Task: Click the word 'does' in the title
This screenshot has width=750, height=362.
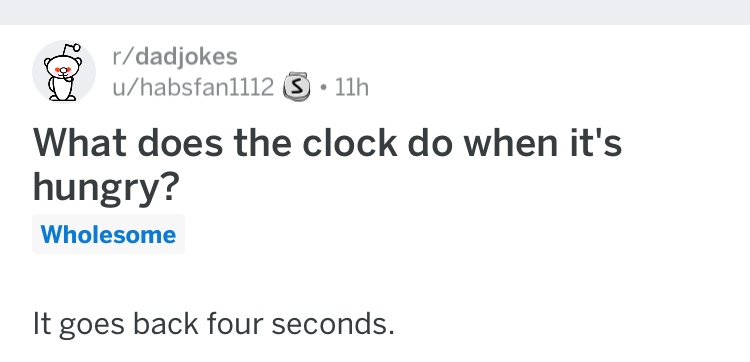Action: pyautogui.click(x=180, y=143)
